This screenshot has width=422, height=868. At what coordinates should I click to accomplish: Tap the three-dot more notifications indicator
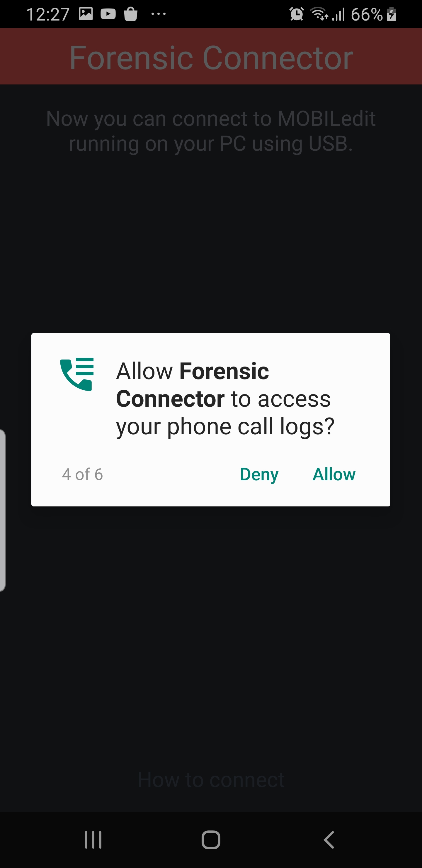pos(158,14)
